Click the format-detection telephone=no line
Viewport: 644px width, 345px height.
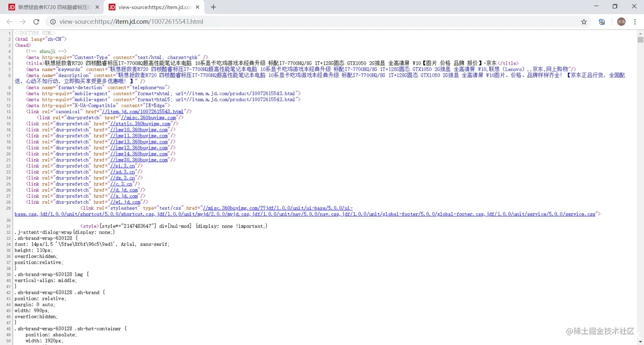tap(98, 87)
